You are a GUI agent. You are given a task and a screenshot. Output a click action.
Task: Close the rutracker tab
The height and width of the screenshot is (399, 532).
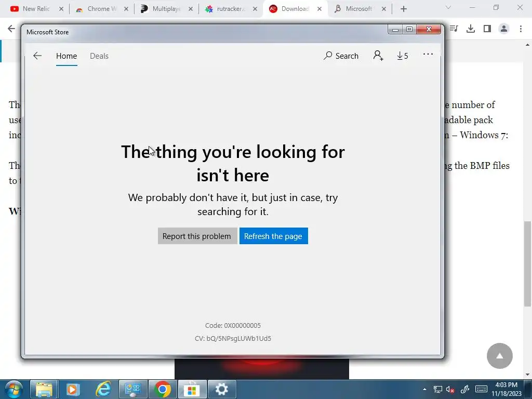(255, 9)
